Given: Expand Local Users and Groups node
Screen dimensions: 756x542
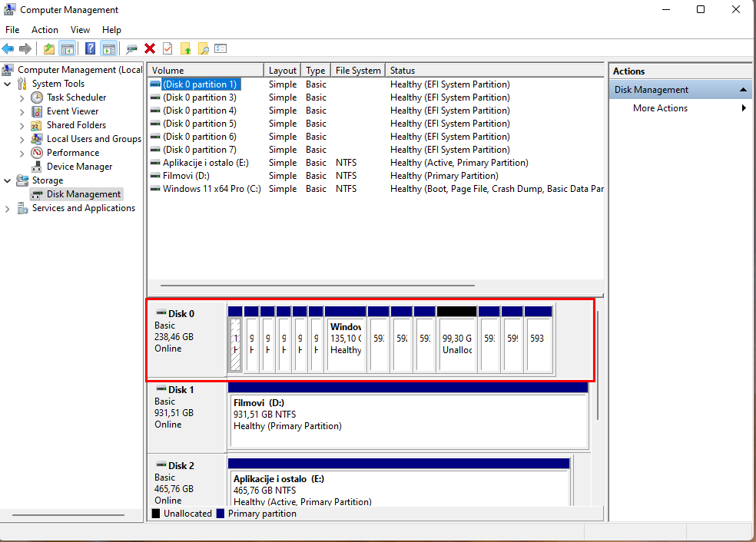Looking at the screenshot, I should (22, 140).
